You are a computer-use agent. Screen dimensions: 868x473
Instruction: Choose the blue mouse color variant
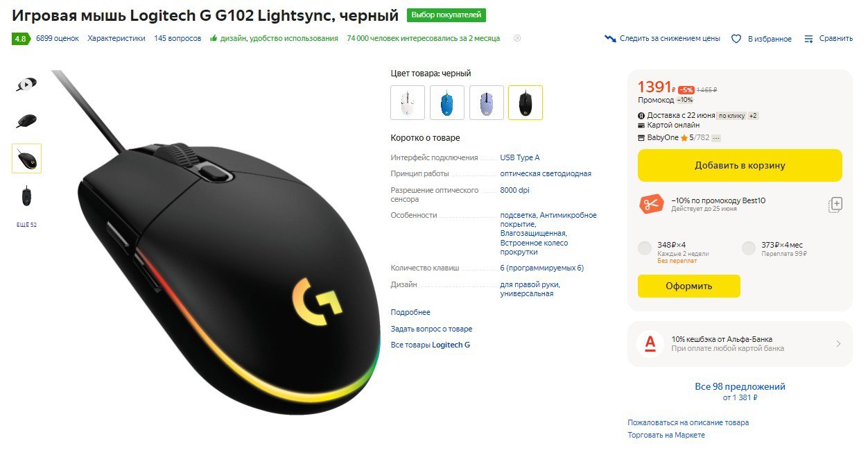pos(447,103)
